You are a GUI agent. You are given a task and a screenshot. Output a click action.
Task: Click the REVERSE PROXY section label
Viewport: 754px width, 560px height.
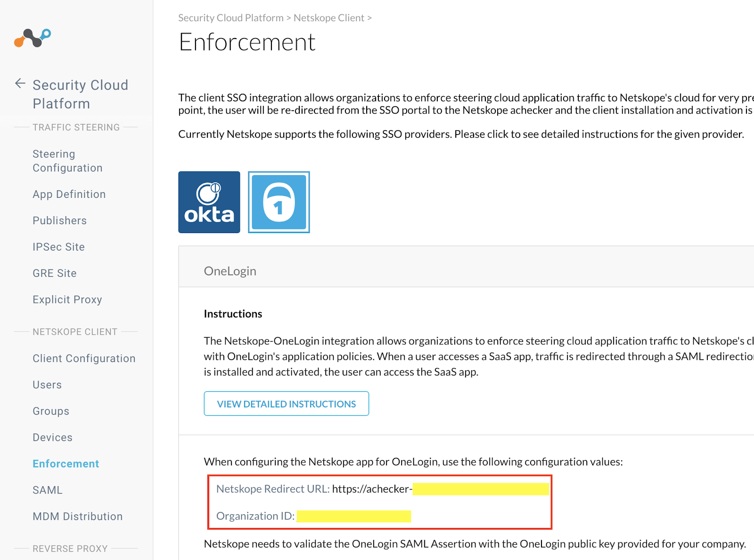click(70, 549)
